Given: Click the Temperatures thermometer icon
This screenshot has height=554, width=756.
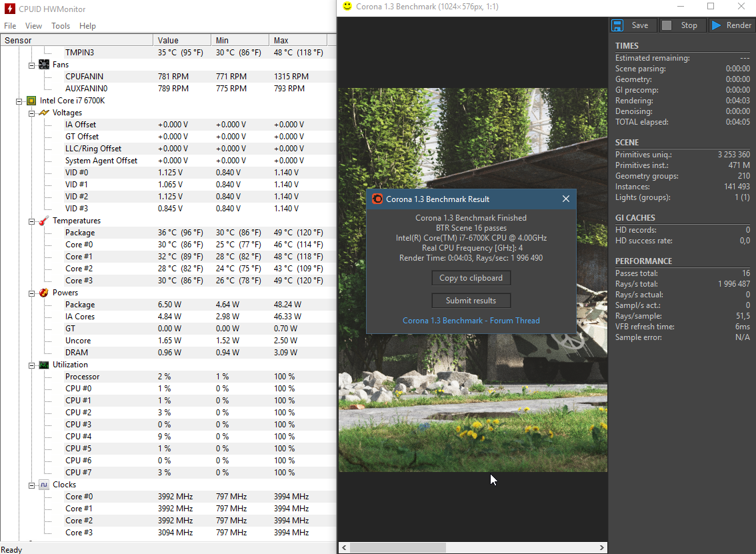Looking at the screenshot, I should pos(44,221).
